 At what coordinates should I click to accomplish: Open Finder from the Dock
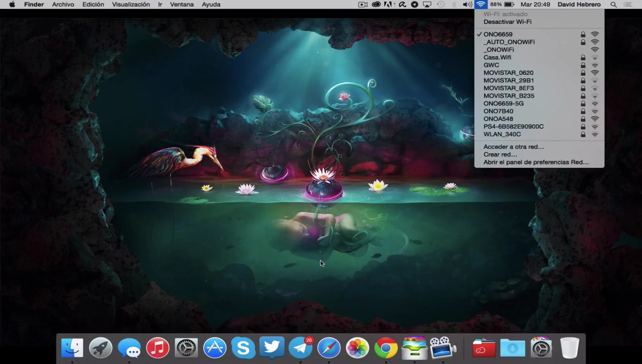pos(72,348)
